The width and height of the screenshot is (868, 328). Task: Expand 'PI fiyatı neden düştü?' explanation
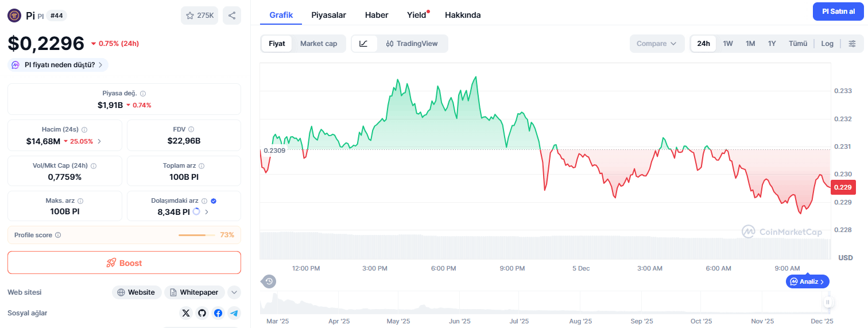(x=58, y=65)
